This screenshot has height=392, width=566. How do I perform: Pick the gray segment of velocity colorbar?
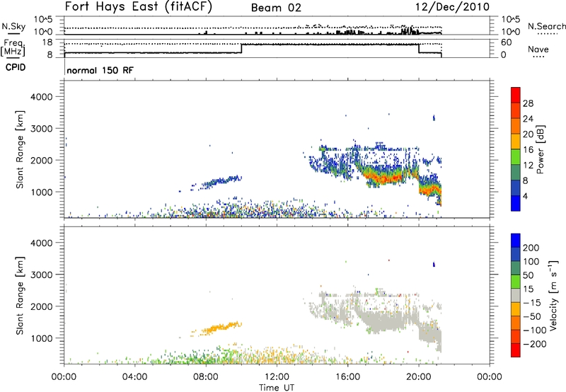pos(516,295)
